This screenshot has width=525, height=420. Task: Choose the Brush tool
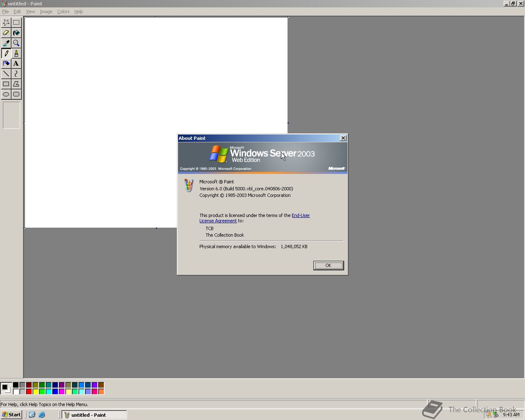[x=16, y=53]
